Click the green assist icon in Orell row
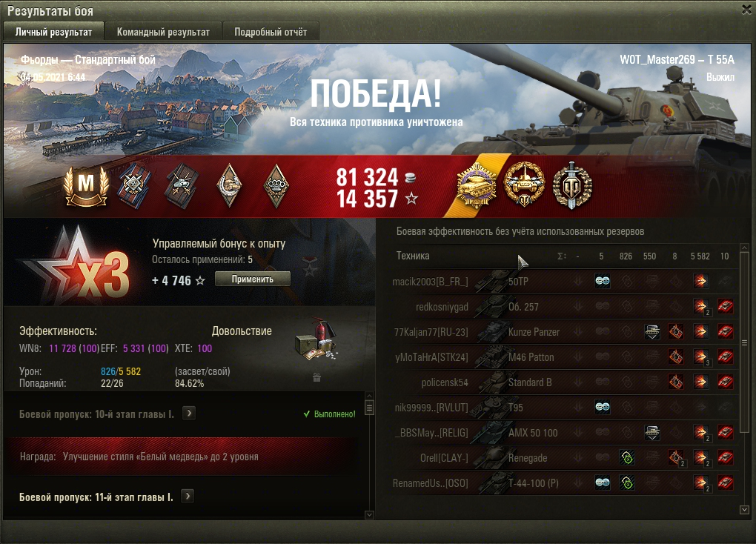756x544 pixels. [x=627, y=457]
